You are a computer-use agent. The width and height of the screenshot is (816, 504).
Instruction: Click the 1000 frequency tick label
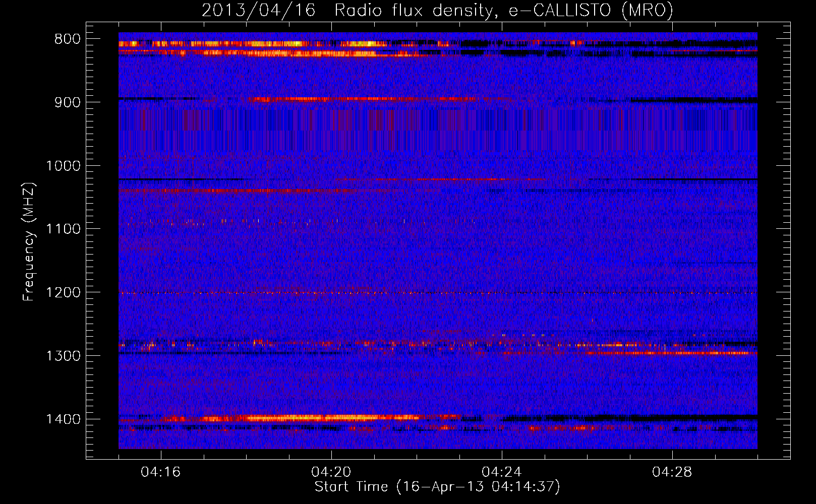(63, 166)
